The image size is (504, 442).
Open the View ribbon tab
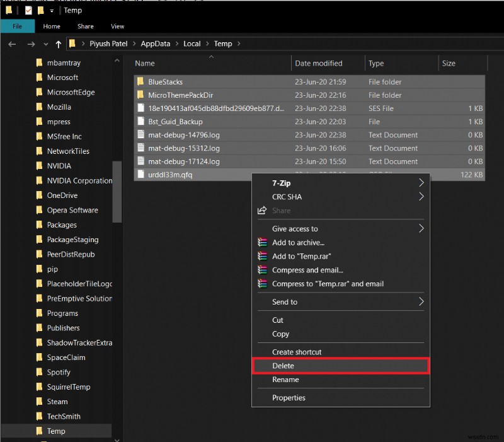[117, 26]
